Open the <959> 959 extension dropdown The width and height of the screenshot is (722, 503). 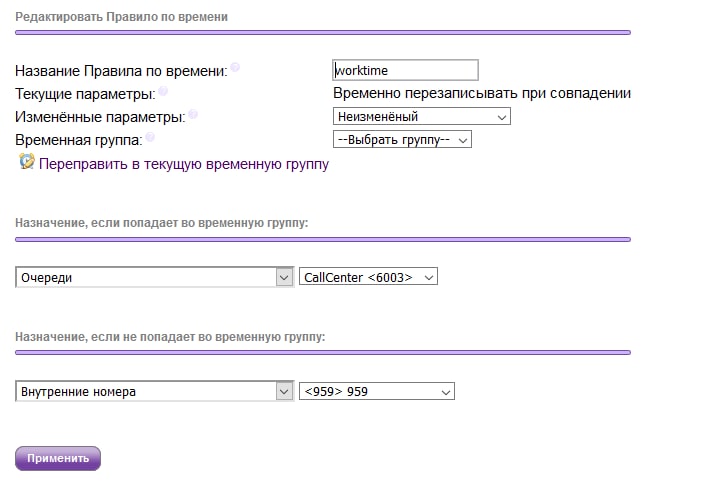click(x=377, y=392)
